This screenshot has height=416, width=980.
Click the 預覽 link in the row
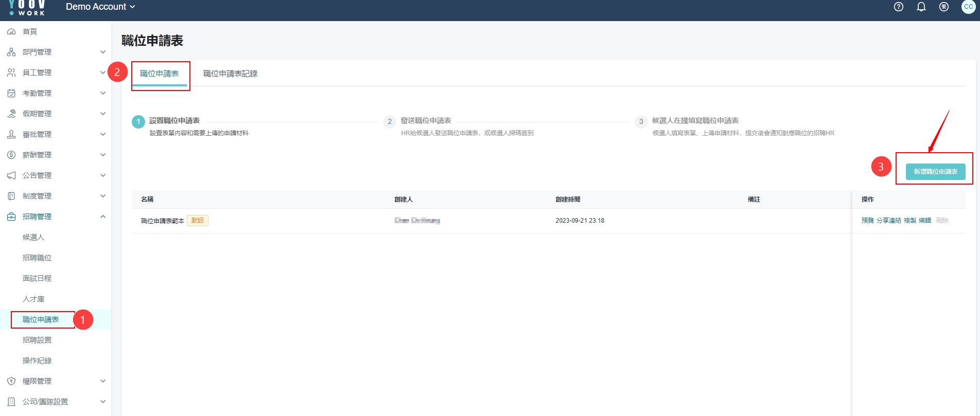(867, 221)
